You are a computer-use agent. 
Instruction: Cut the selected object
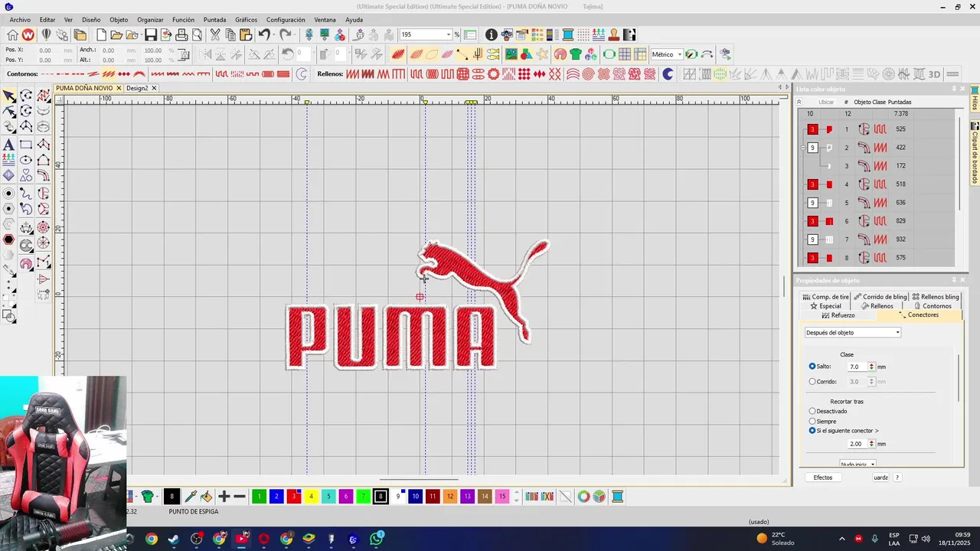click(215, 34)
